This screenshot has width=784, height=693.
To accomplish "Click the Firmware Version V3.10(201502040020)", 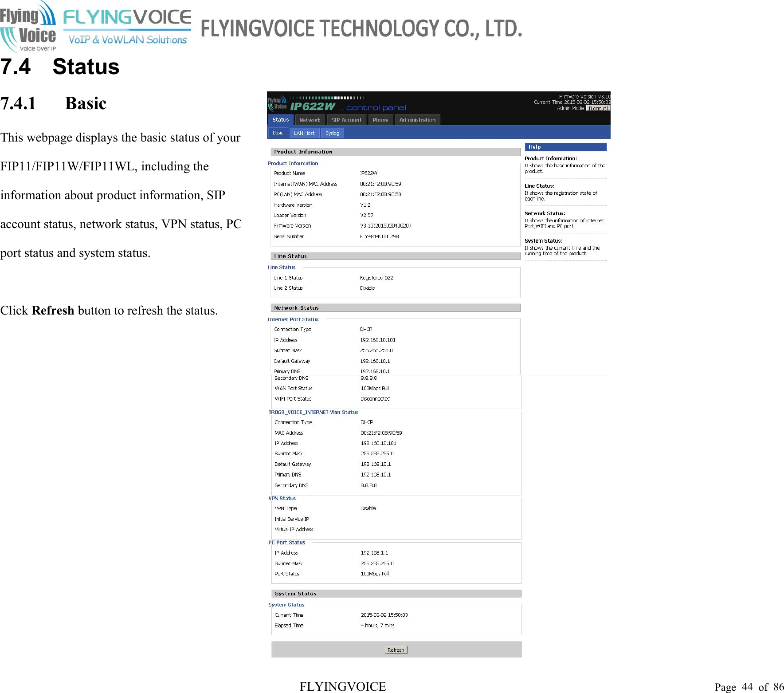I will [385, 226].
